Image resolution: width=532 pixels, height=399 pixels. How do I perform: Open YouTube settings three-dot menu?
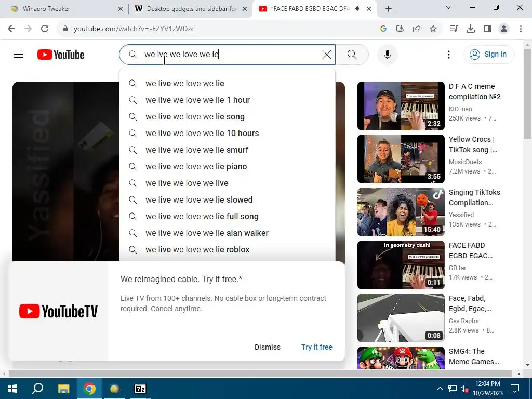tap(449, 54)
